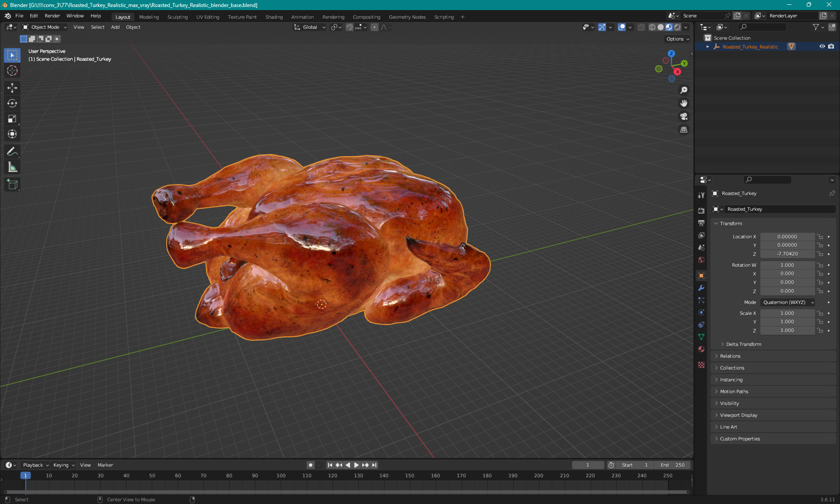840x504 pixels.
Task: Toggle visibility of Roasted_Turkey object
Action: coord(822,46)
